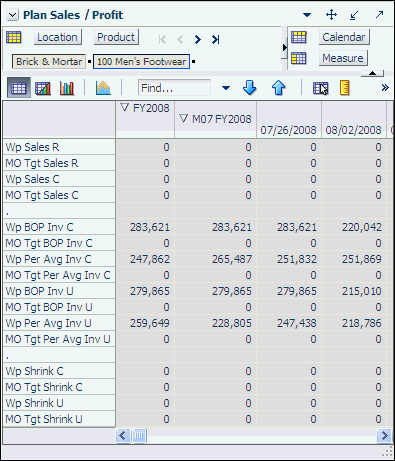
Task: Click the row axis grid icon beside Measure
Action: point(299,58)
